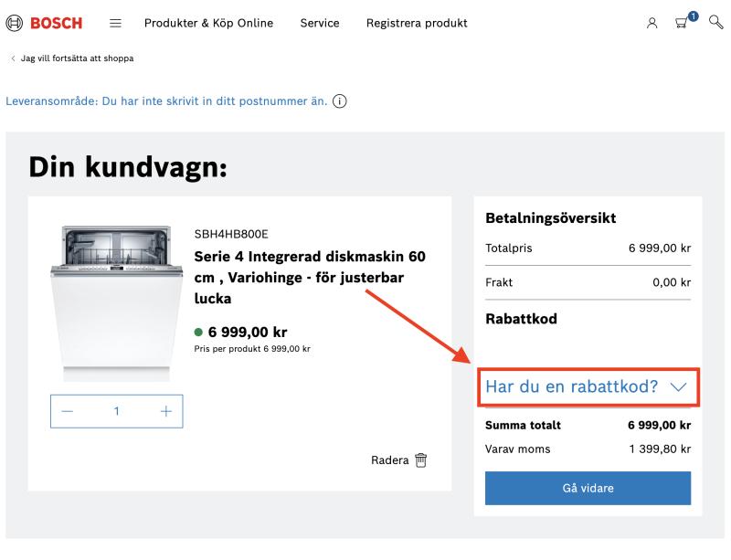
Task: Click the Rabattkod heading
Action: [x=521, y=319]
